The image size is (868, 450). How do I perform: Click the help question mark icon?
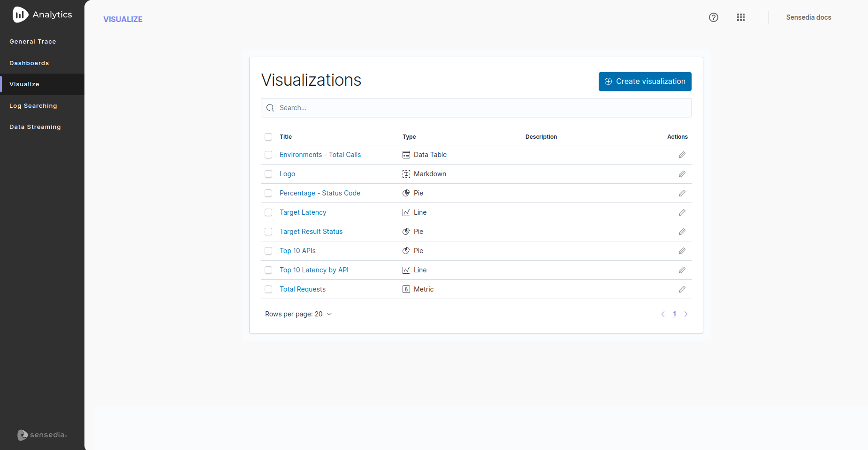click(713, 17)
